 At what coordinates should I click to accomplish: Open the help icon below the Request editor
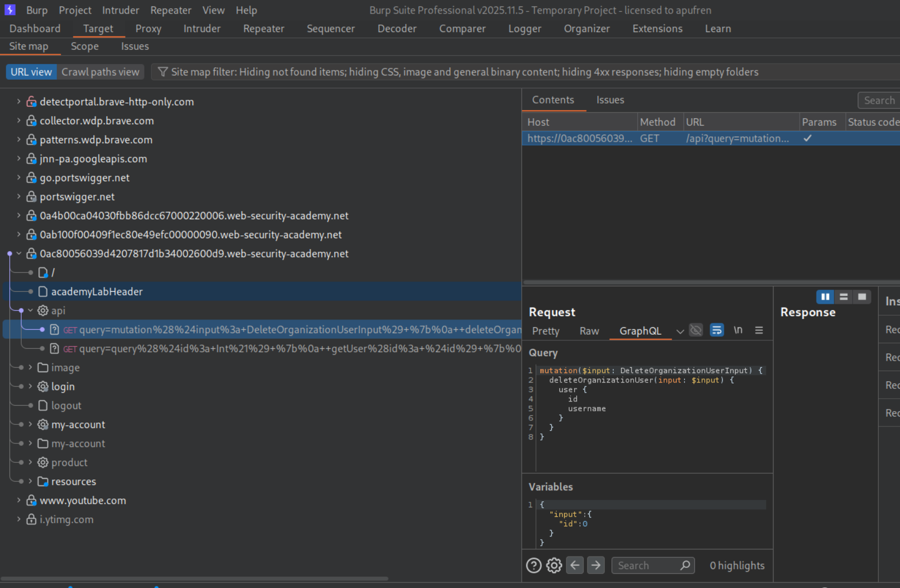[x=534, y=566]
